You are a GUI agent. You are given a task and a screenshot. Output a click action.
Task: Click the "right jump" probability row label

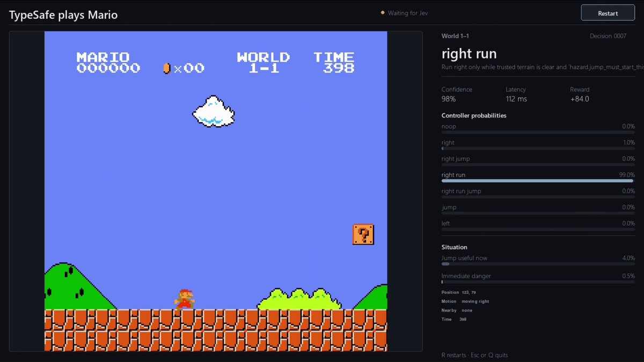(456, 159)
